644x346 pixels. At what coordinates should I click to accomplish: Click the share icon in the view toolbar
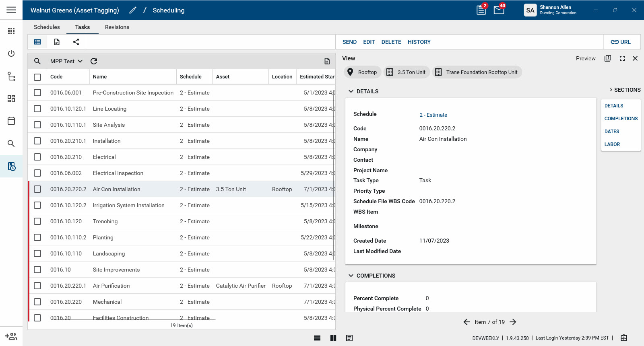76,42
